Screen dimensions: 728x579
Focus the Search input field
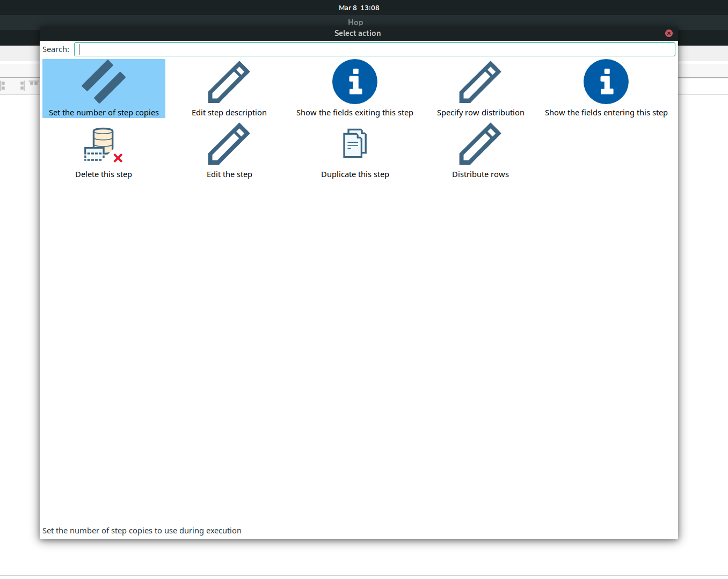[x=374, y=49]
